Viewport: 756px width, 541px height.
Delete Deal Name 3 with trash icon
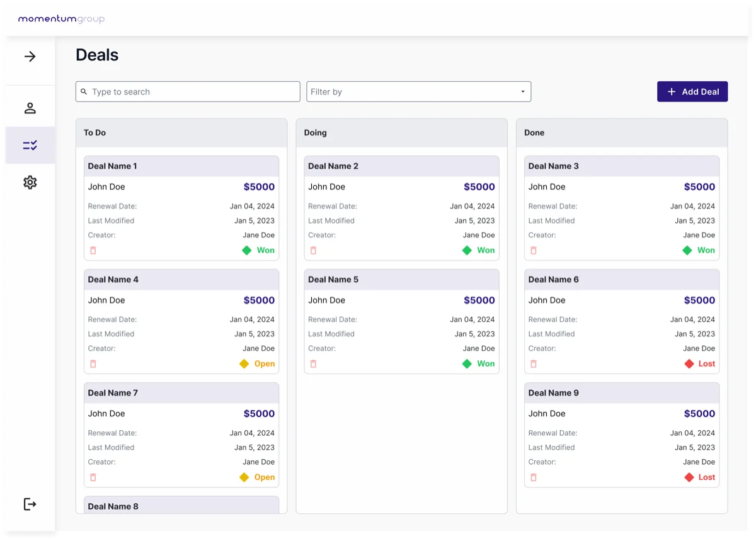tap(534, 251)
